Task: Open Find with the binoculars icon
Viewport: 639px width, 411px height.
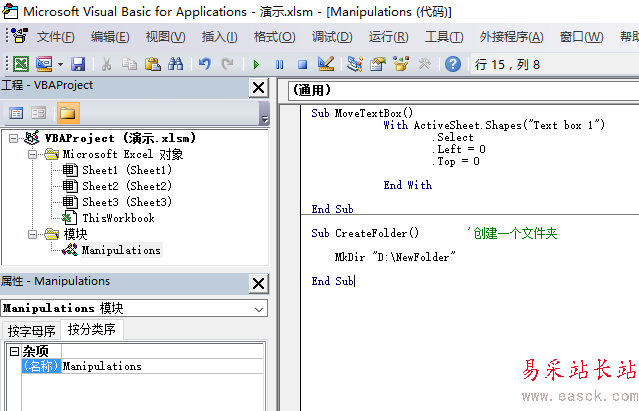Action: [x=176, y=64]
